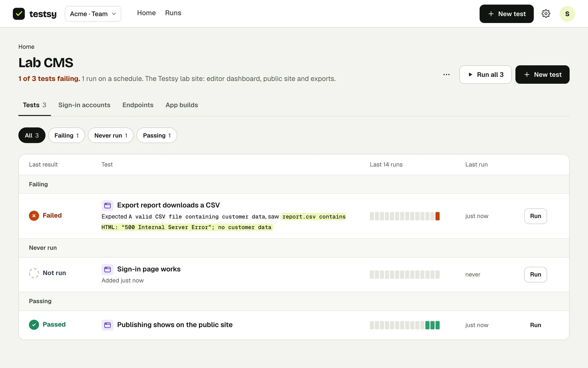Run the Export report downloads a CSV test
The image size is (588, 368).
pos(535,216)
